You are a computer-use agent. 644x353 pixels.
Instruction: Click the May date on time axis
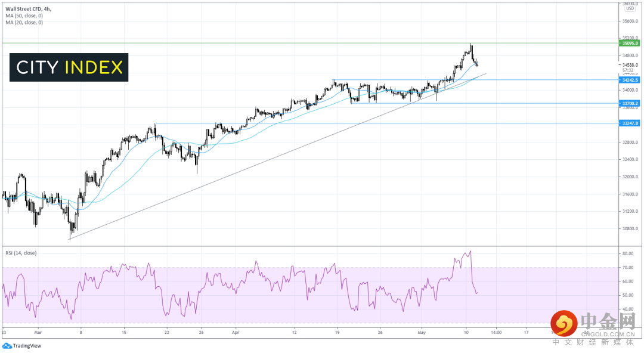pos(422,333)
